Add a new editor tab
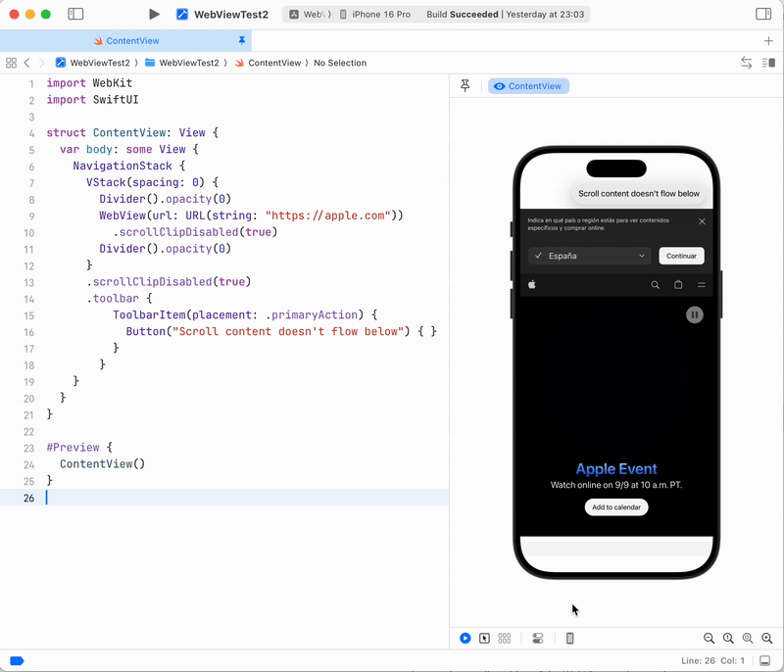Screen dimensions: 784x672 pyautogui.click(x=768, y=41)
